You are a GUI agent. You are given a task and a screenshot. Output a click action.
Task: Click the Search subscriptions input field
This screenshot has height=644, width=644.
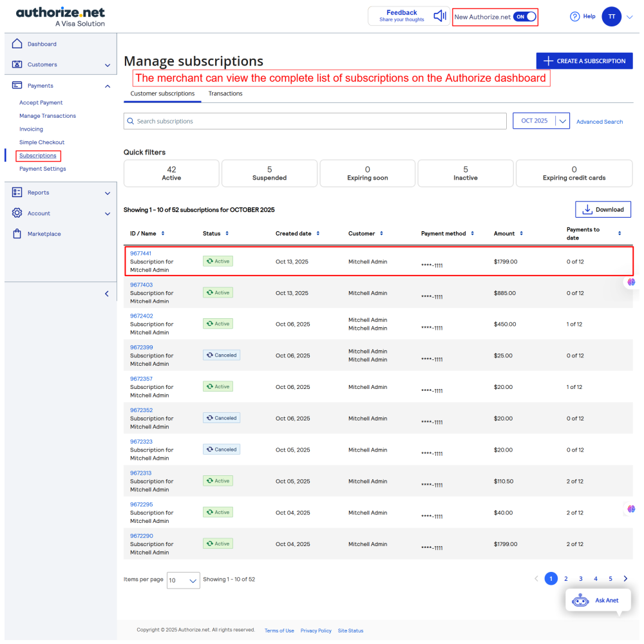click(x=316, y=121)
